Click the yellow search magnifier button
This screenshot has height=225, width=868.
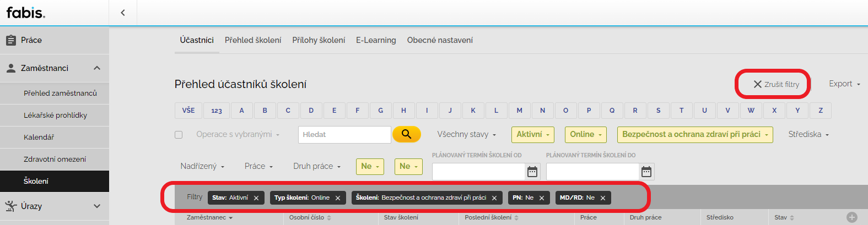[407, 134]
